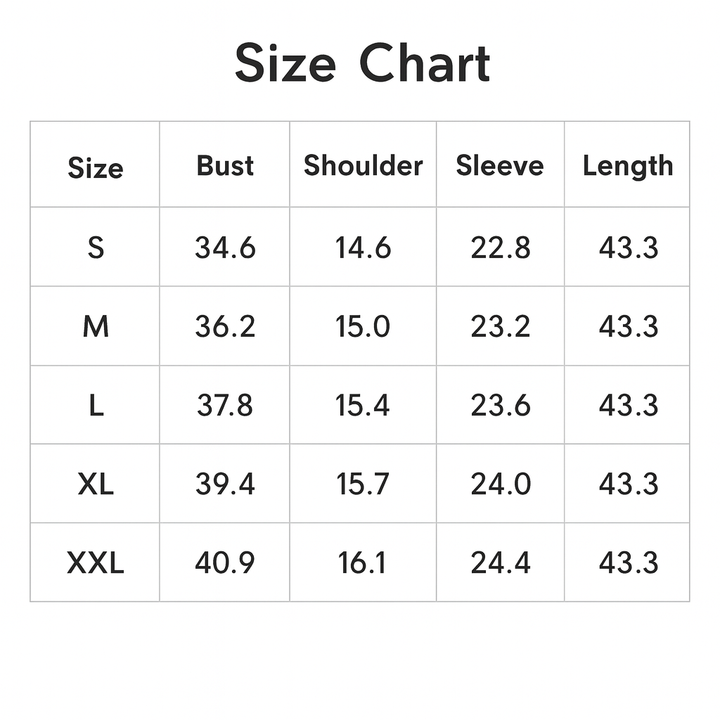
Task: Click the Shoulder column header
Action: click(363, 166)
